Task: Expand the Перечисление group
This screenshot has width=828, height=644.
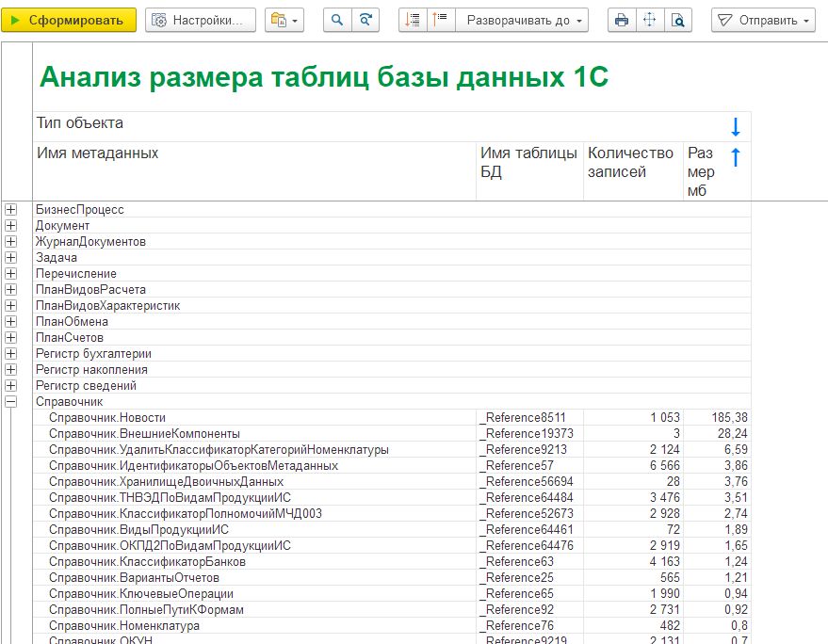Action: 10,273
